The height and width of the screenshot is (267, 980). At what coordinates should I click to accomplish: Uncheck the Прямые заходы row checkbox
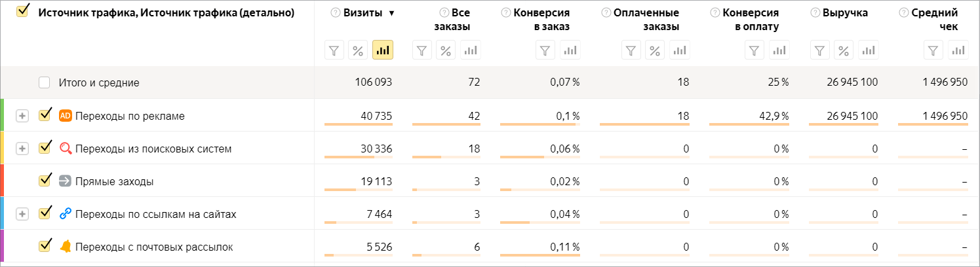45,181
